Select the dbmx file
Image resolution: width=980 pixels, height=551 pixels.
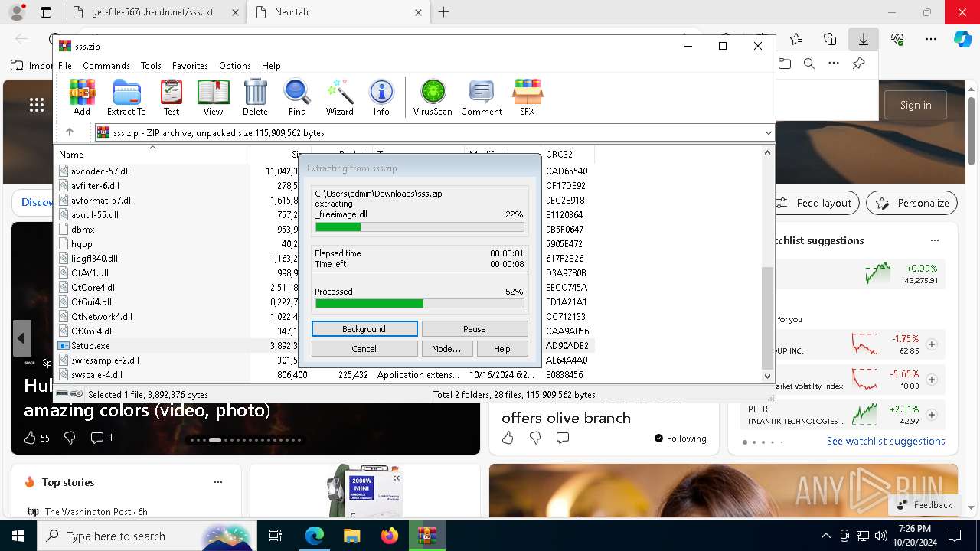(83, 230)
